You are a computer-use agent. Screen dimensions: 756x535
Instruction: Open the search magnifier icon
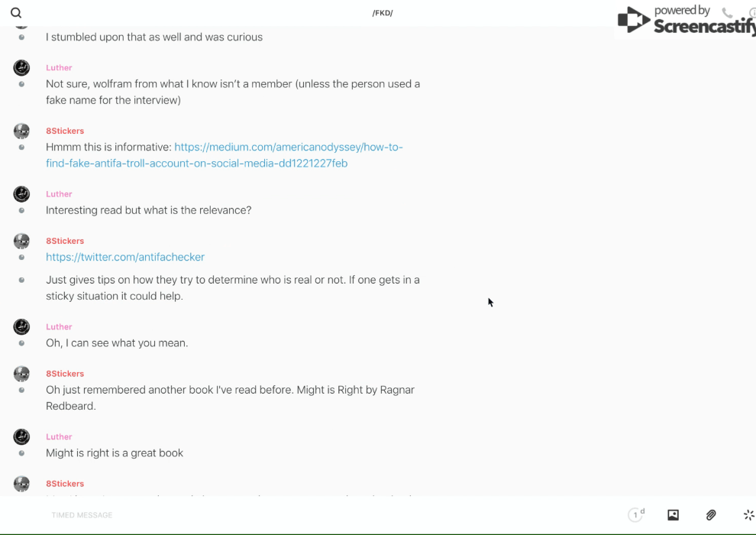(16, 13)
